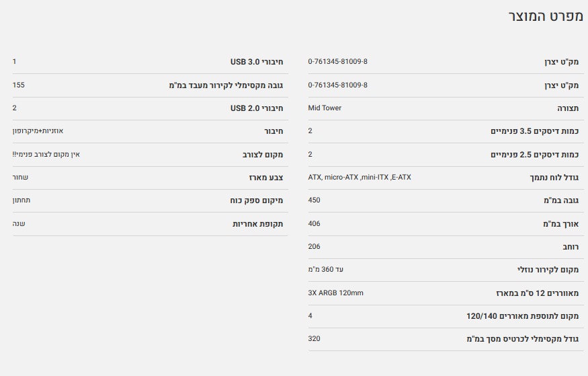Click the supported motherboard sizes ATX, micro-ATX value

tap(359, 178)
